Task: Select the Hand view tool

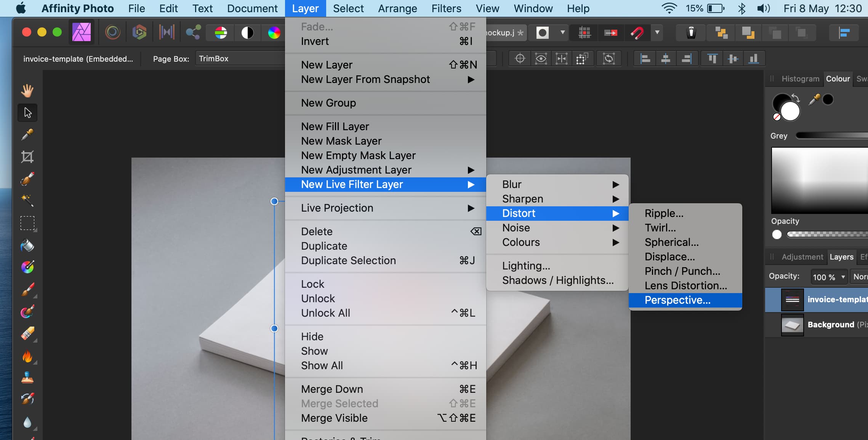Action: (x=27, y=91)
